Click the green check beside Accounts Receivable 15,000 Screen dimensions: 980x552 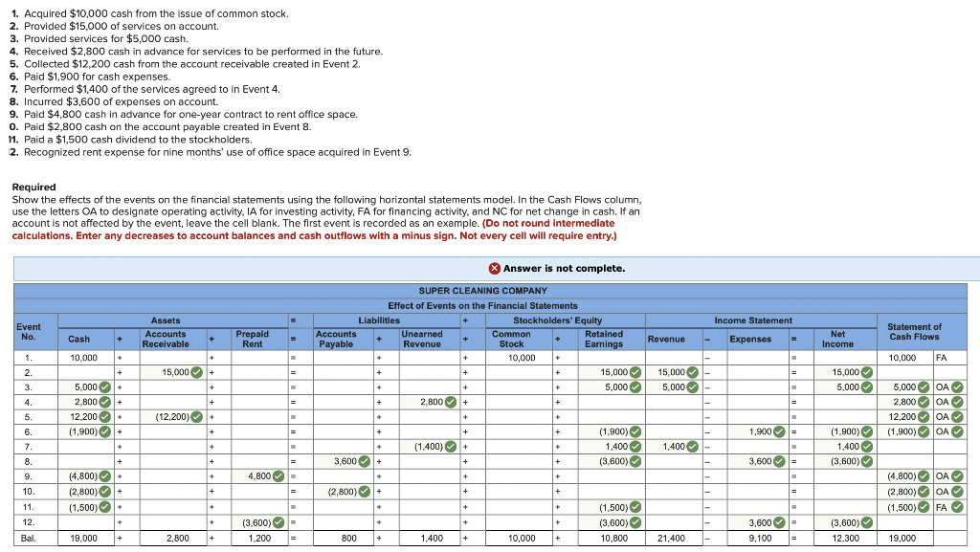tap(197, 373)
